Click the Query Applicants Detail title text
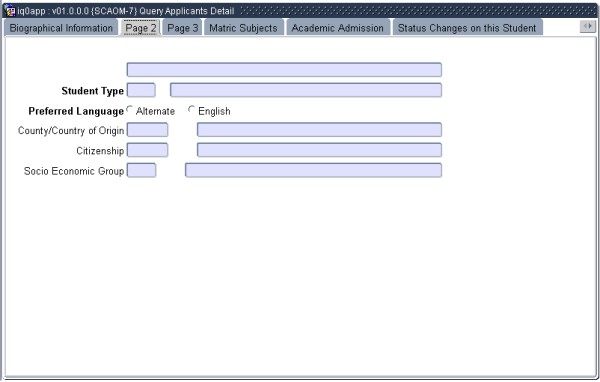The width and height of the screenshot is (600, 382). click(x=187, y=11)
